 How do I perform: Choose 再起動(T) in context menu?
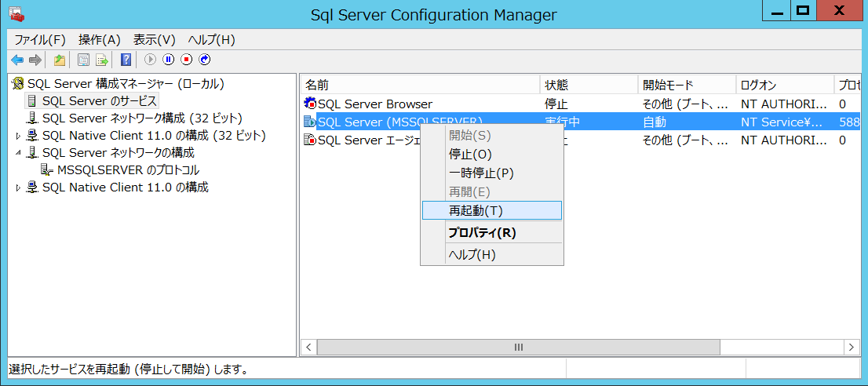point(492,210)
